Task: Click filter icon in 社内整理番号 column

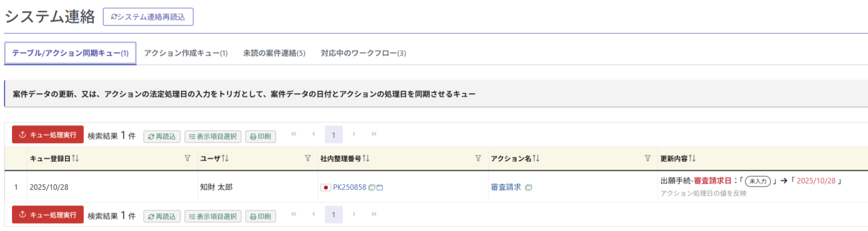Action: click(x=478, y=159)
